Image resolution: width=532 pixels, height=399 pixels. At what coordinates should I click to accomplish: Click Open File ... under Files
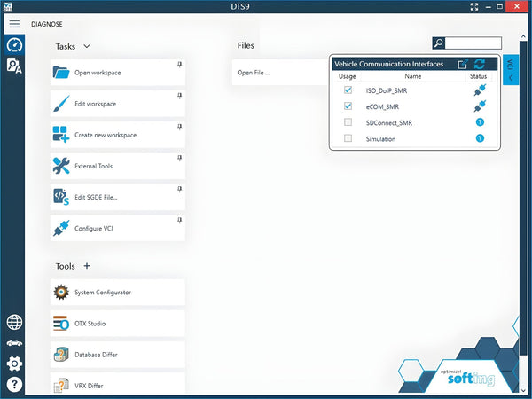tap(254, 73)
